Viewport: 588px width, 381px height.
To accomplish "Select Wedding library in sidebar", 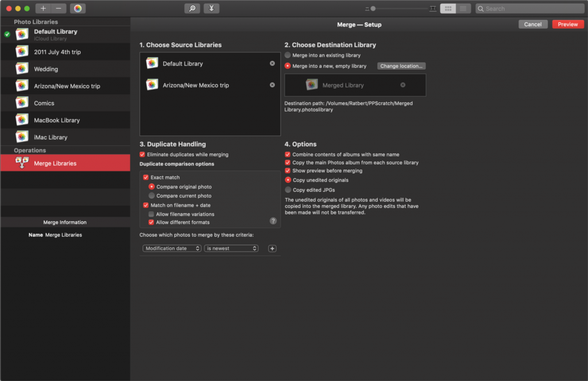I will (46, 69).
